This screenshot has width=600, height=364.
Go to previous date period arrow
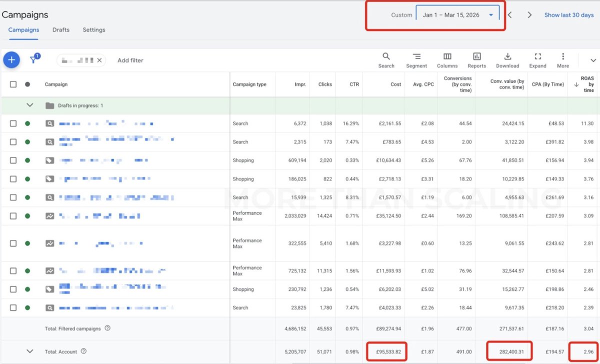pos(509,15)
